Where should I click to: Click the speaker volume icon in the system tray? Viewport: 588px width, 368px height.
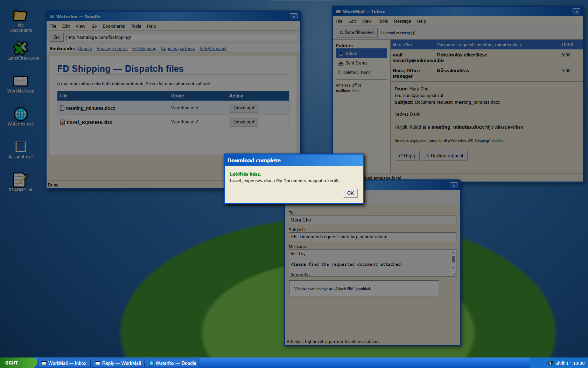click(x=551, y=363)
